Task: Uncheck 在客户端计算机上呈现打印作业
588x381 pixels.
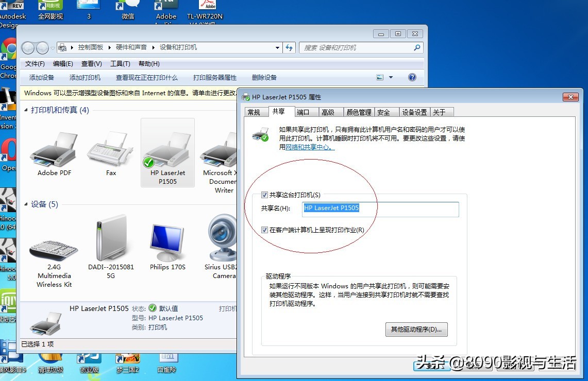Action: 264,230
